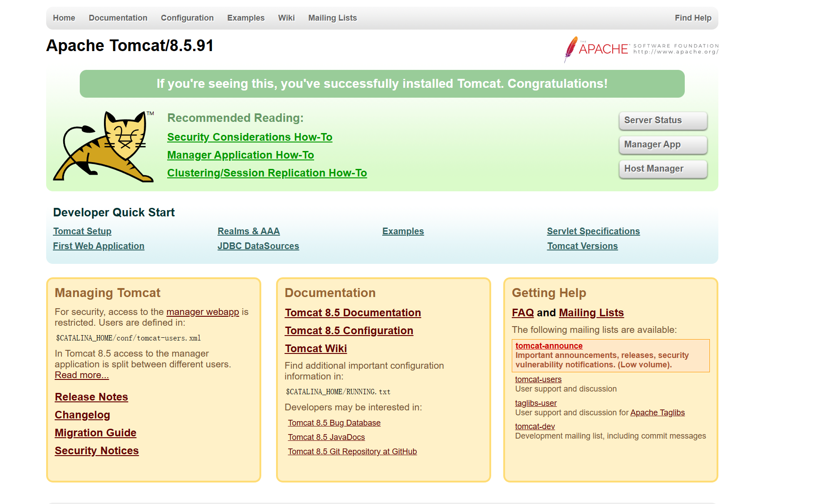Open the Documentation nav item

tap(118, 18)
